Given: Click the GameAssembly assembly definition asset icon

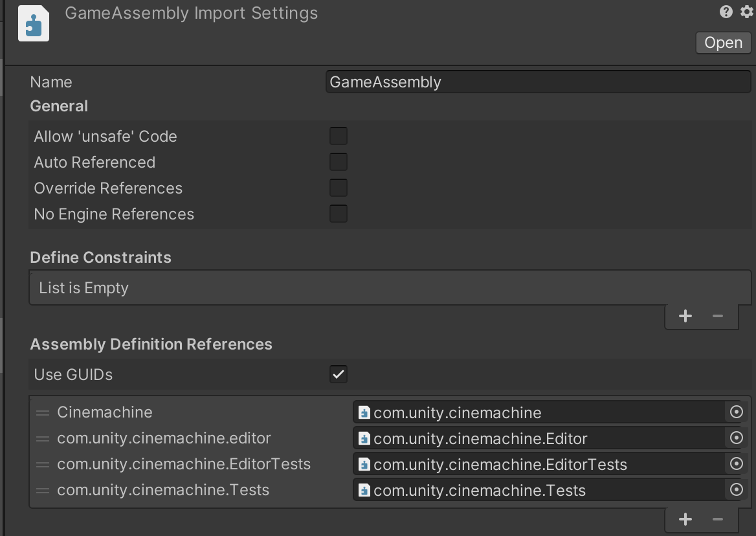Looking at the screenshot, I should click(34, 24).
